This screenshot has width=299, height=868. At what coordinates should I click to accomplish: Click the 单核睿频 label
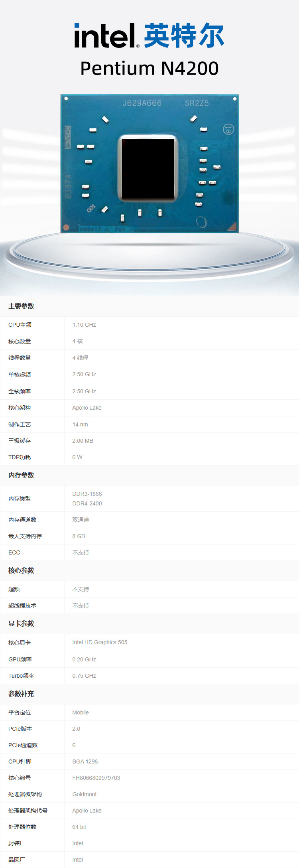(x=20, y=375)
